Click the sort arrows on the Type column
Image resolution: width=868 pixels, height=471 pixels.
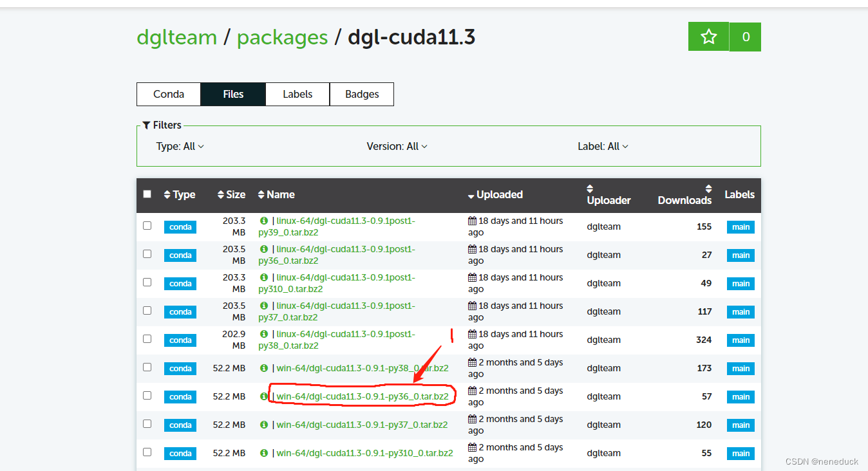click(167, 194)
